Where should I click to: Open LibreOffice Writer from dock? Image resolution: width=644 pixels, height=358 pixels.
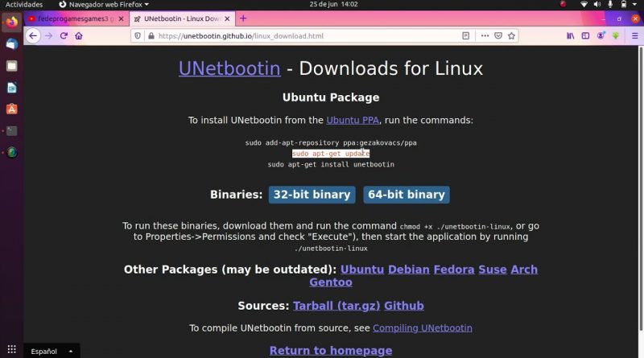(x=11, y=88)
